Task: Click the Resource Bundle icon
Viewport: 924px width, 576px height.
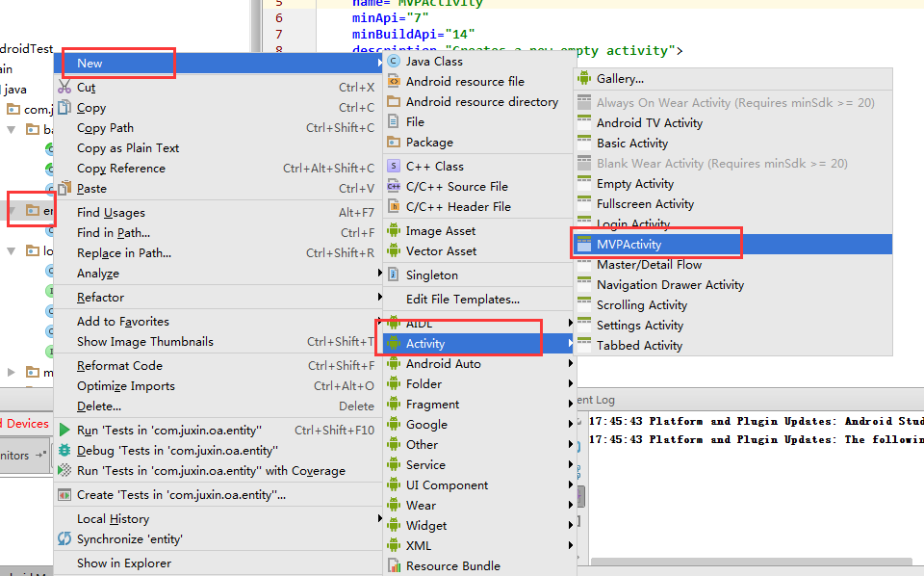Action: (393, 566)
